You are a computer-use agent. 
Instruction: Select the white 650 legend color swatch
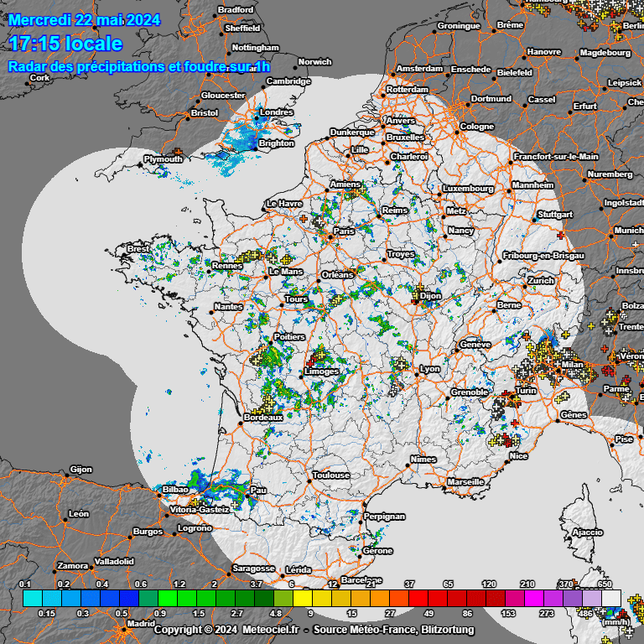(611, 598)
